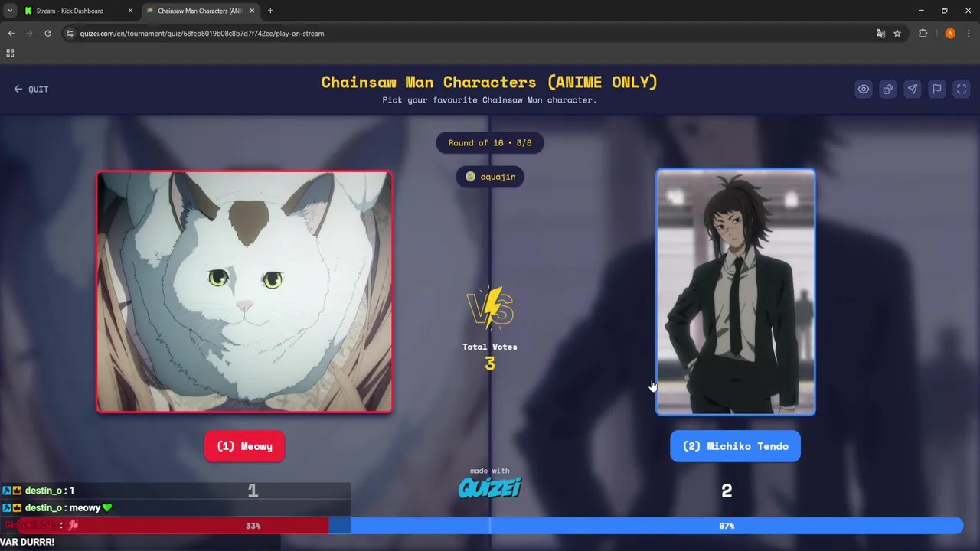
Task: Click the aquajin user badge
Action: [x=490, y=177]
